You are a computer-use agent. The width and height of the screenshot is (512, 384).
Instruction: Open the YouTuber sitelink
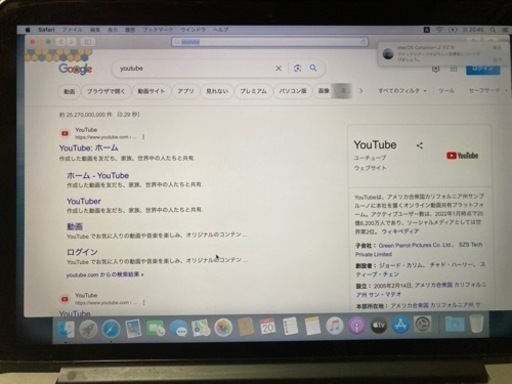[x=84, y=201]
